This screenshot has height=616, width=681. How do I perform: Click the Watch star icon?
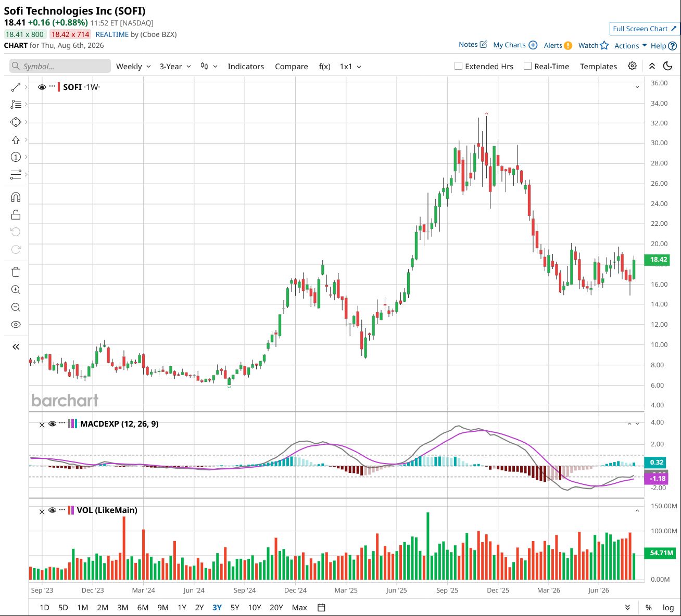pos(604,45)
